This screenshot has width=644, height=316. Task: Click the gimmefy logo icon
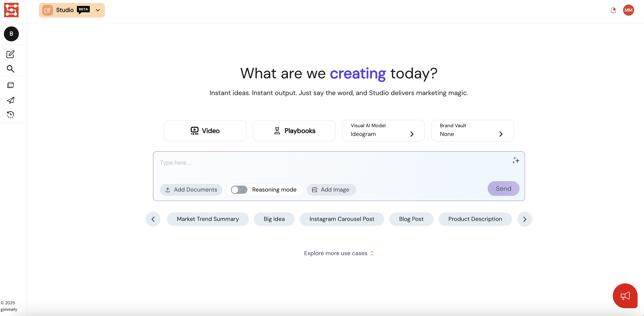coord(11,10)
